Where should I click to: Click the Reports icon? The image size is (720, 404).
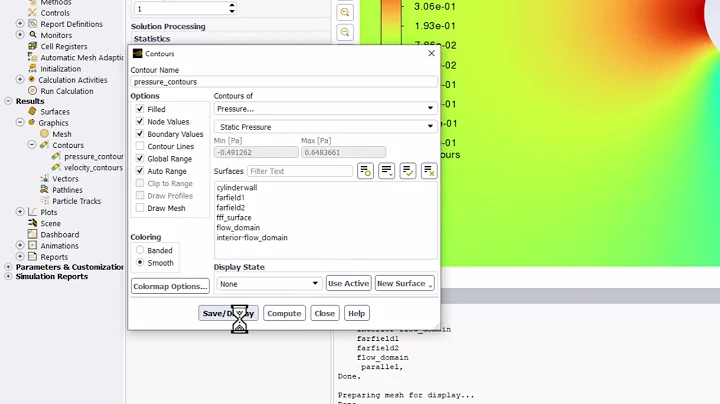point(32,256)
